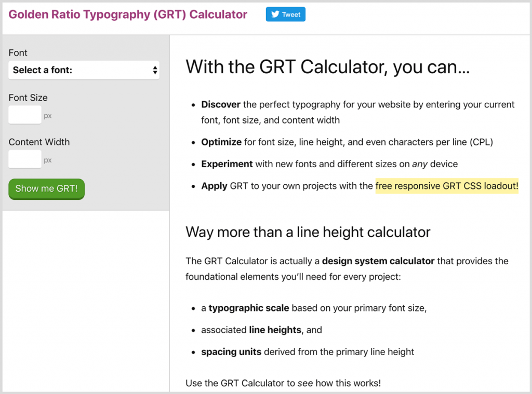Open the free responsive GRT CSS loadout link
Image resolution: width=532 pixels, height=394 pixels.
coord(447,186)
